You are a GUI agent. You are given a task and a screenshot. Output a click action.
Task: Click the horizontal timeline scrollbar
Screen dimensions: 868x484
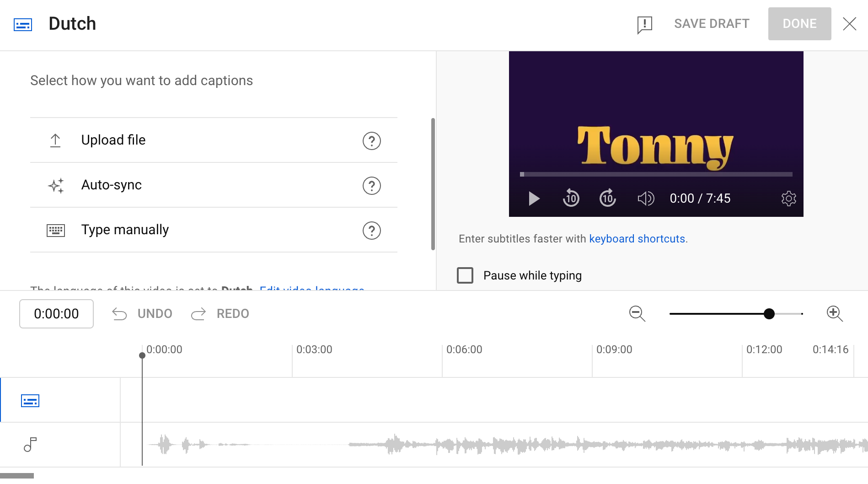coord(17,476)
